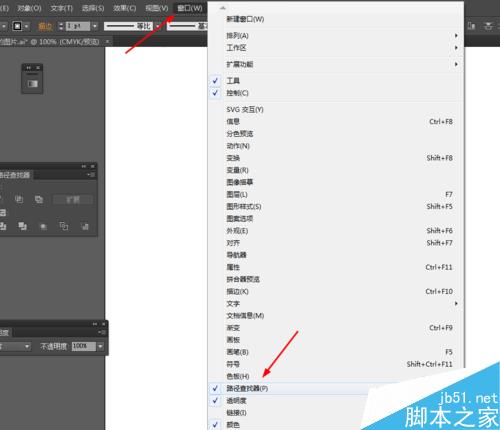This screenshot has width=500, height=430.
Task: Toggle the checked 透明度 menu entry
Action: (336, 401)
